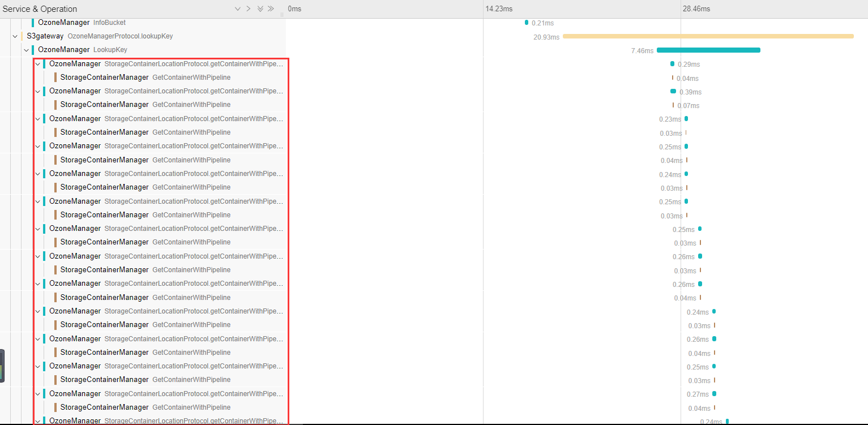Image resolution: width=868 pixels, height=425 pixels.
Task: Click the 7.46ms duration label
Action: pyautogui.click(x=642, y=51)
